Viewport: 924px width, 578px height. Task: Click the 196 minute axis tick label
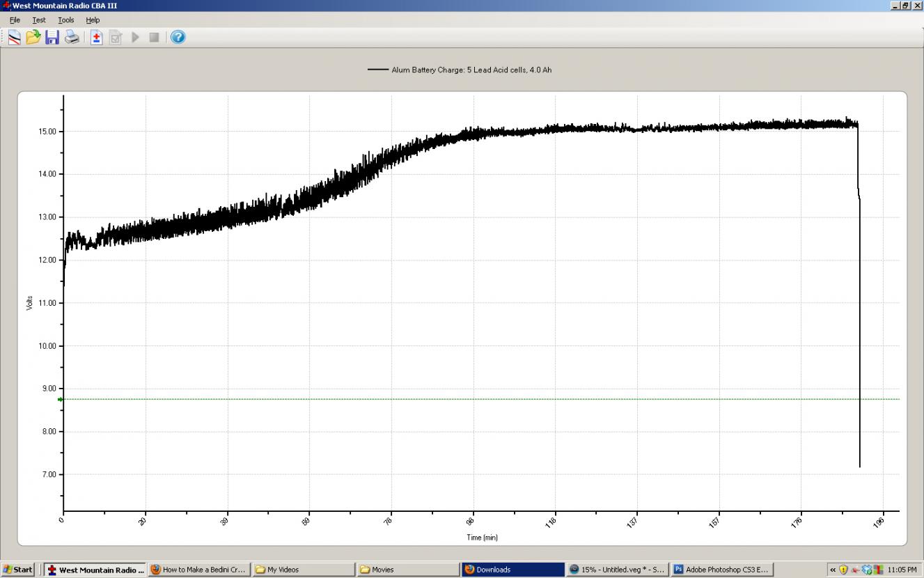point(879,521)
